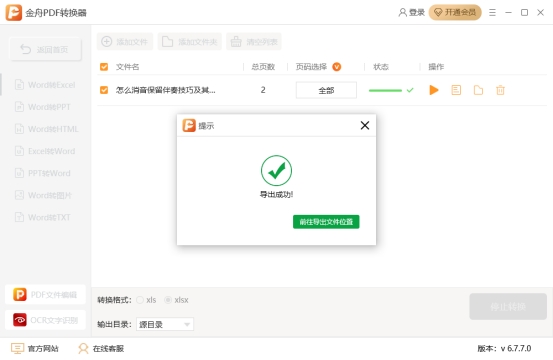The width and height of the screenshot is (553, 360).
Task: Select Word转图片 in the sidebar
Action: tap(43, 195)
